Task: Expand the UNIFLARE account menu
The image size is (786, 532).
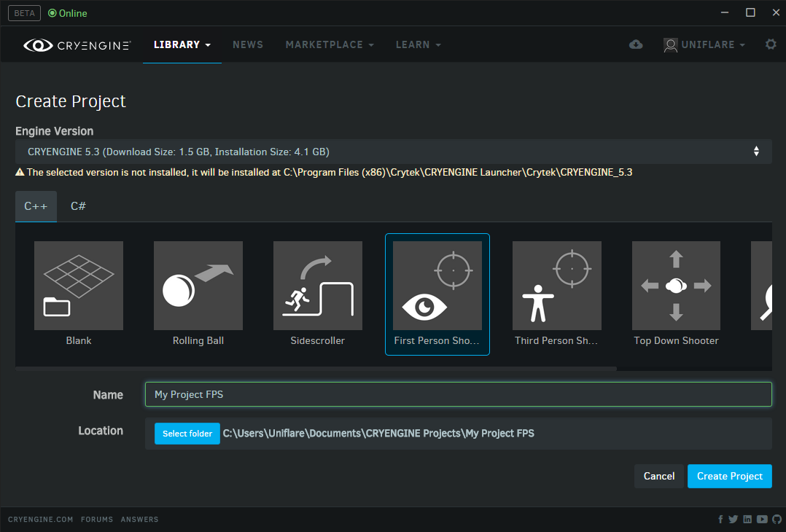Action: [x=713, y=44]
